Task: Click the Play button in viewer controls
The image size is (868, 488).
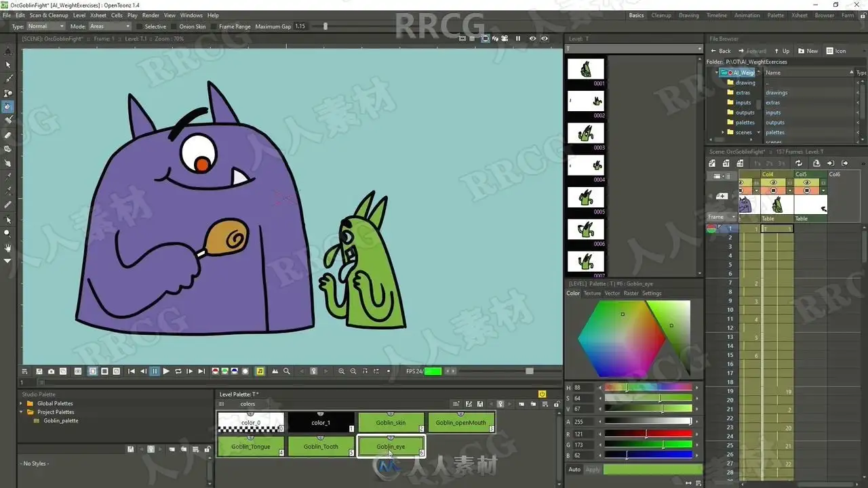Action: [x=166, y=371]
